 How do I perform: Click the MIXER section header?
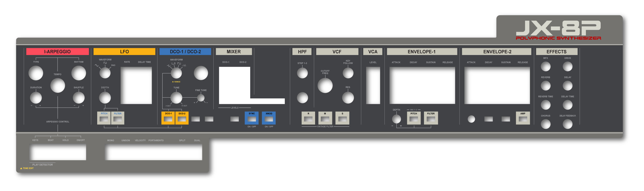(x=234, y=51)
